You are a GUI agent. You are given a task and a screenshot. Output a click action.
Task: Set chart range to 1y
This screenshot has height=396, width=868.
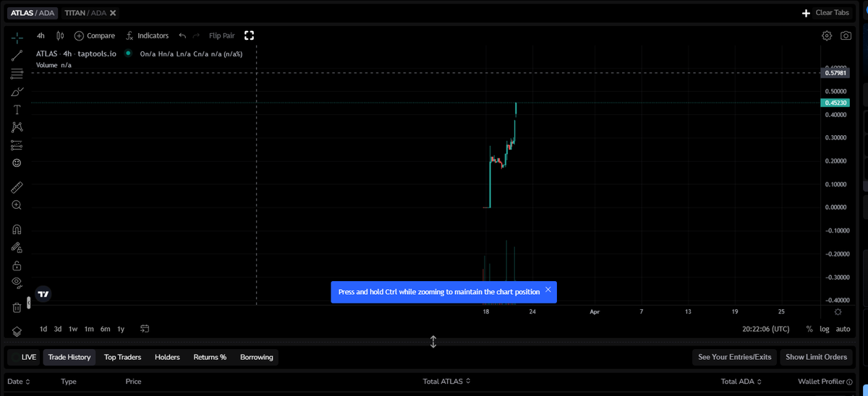tap(121, 329)
